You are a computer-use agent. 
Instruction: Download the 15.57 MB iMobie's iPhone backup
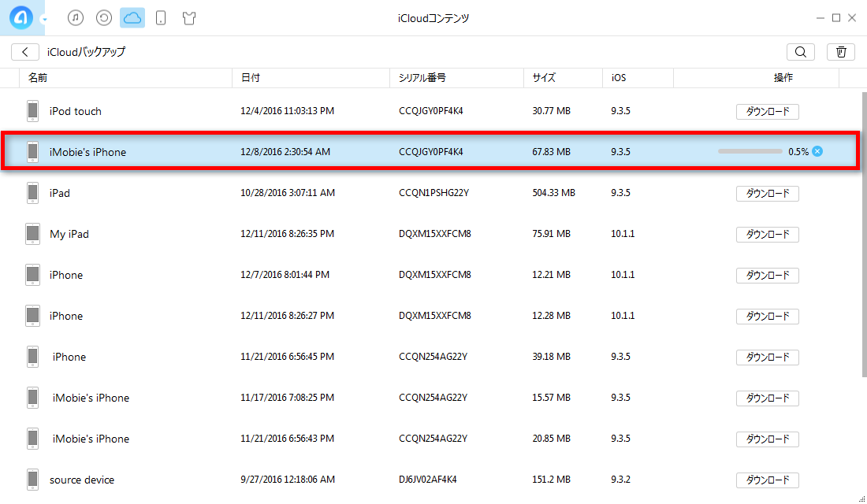click(768, 398)
